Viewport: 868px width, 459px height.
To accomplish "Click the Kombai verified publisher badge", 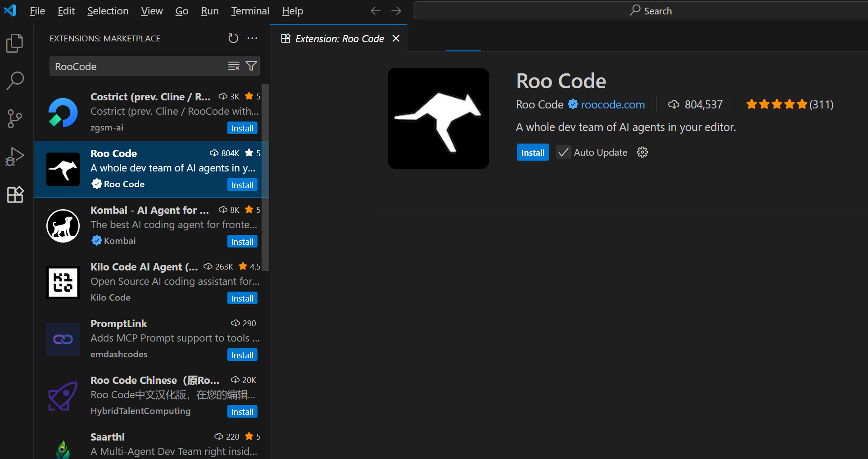I will tap(96, 241).
